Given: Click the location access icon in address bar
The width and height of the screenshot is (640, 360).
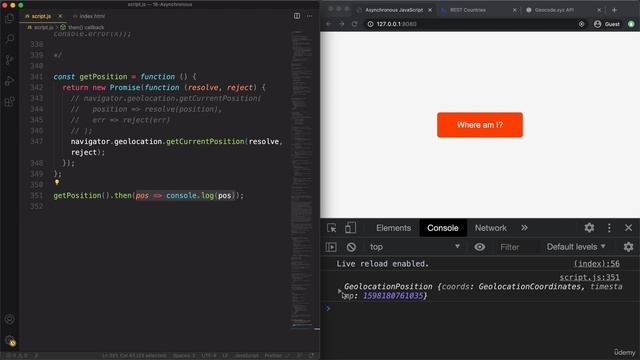Looking at the screenshot, I should pyautogui.click(x=581, y=24).
